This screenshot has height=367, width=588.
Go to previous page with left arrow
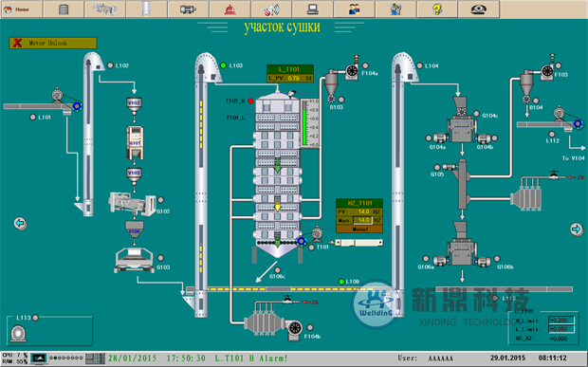click(20, 224)
